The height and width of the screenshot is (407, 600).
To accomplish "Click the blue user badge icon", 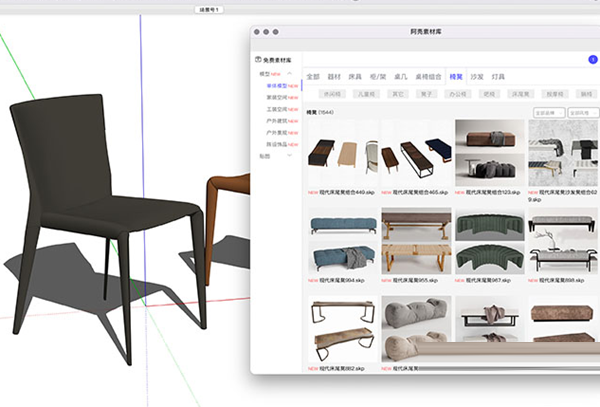I will point(592,59).
